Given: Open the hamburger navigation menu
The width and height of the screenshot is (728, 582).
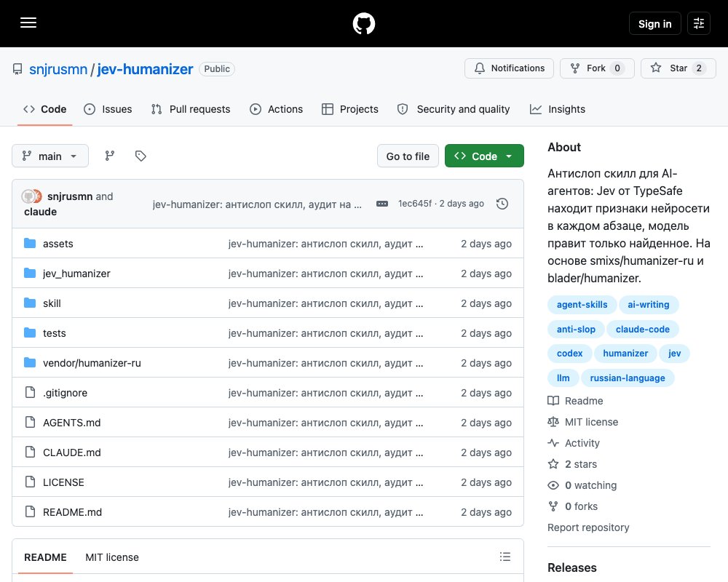Looking at the screenshot, I should pos(28,23).
